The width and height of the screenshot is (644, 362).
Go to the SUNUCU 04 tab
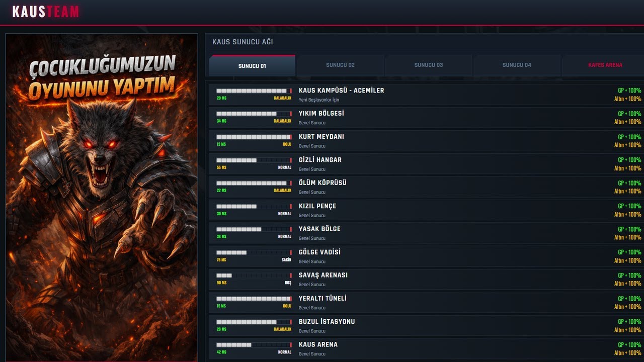tap(517, 65)
